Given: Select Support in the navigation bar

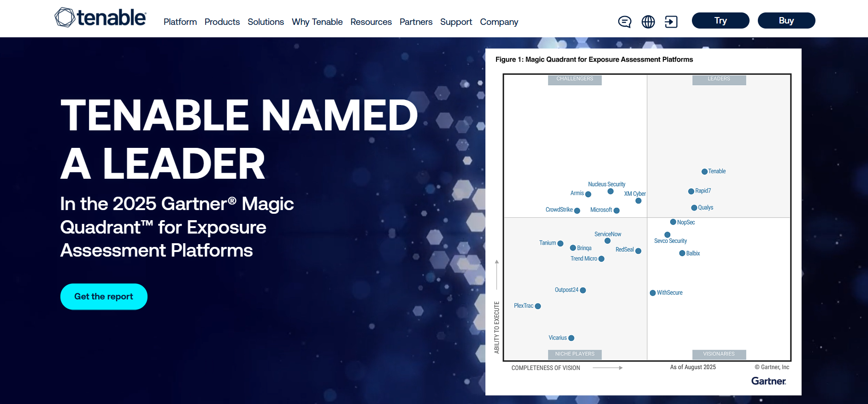Looking at the screenshot, I should (x=456, y=22).
